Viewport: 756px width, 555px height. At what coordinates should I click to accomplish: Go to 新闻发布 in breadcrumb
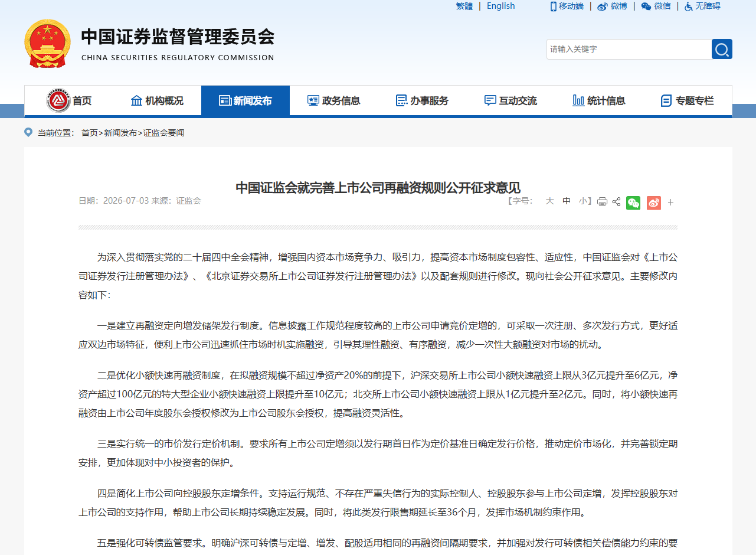(x=120, y=133)
